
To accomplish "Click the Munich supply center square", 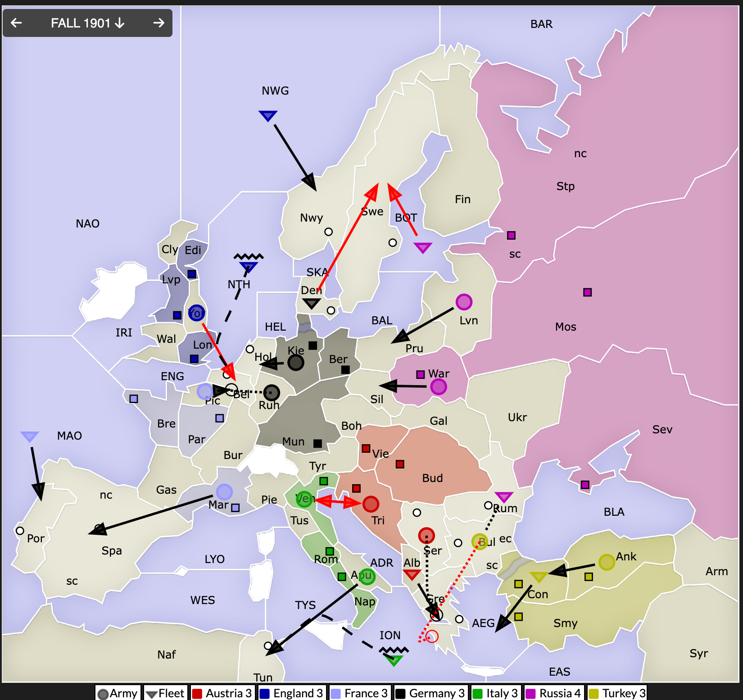I will pyautogui.click(x=317, y=443).
